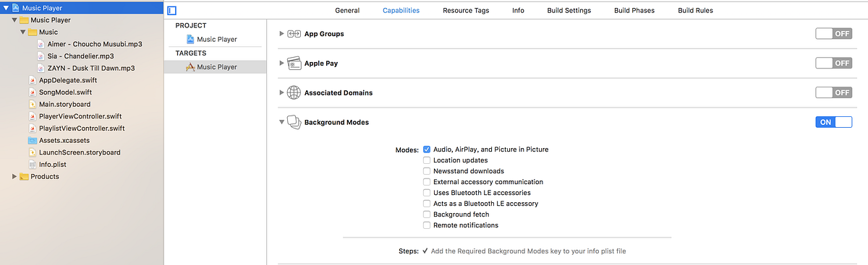868x265 pixels.
Task: Click the Aimer - Choucho Musubi.mp3 file name
Action: tap(95, 44)
